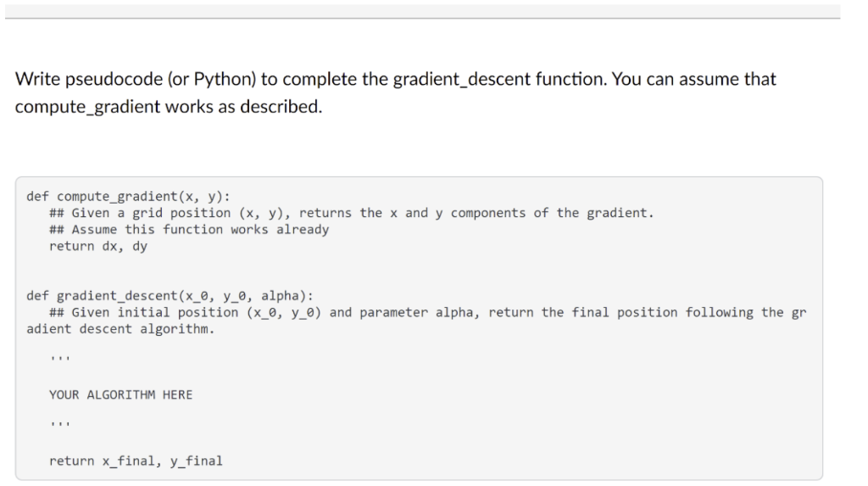Click "compute_gradient works as described." sentence
This screenshot has height=486, width=868.
pos(169,110)
